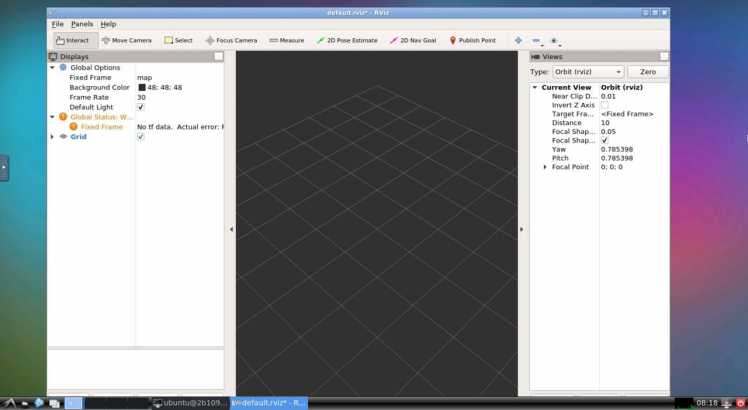The height and width of the screenshot is (410, 748).
Task: Toggle the Default Light checkbox
Action: click(x=141, y=107)
